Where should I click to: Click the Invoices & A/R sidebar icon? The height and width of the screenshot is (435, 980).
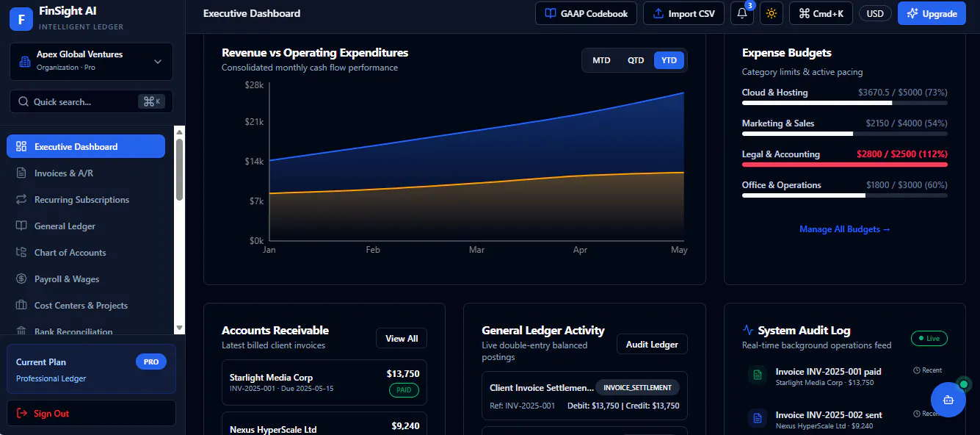pos(21,173)
